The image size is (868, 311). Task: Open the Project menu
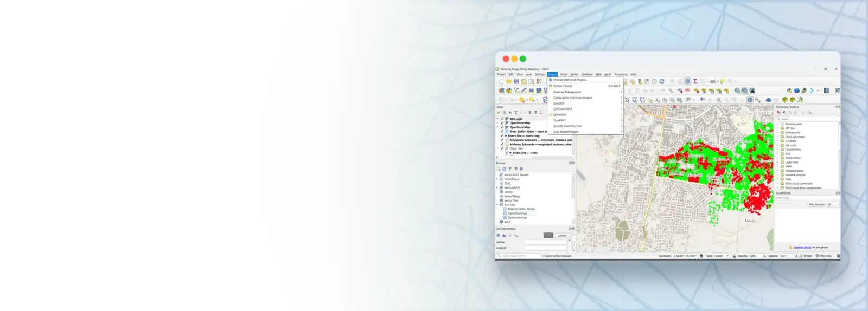click(501, 74)
